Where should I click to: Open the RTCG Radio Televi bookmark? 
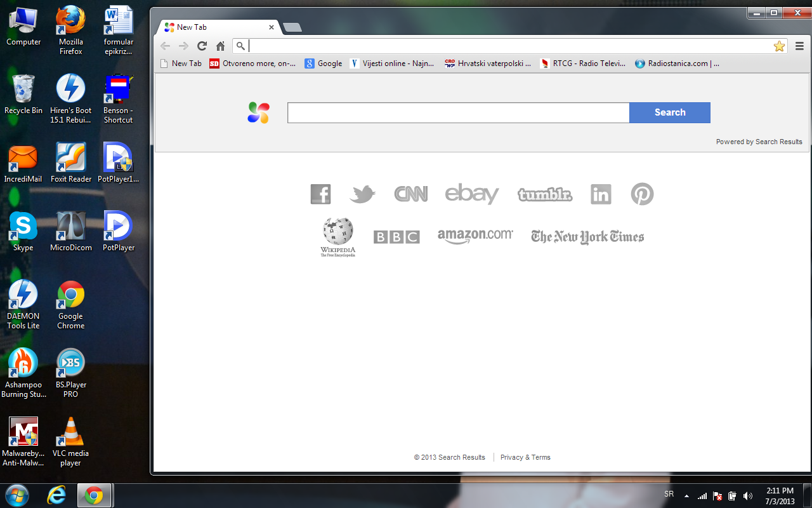tap(583, 63)
